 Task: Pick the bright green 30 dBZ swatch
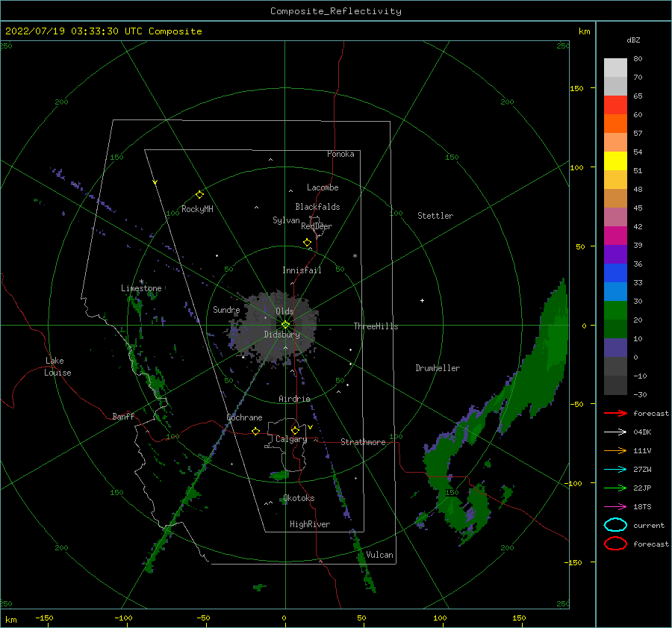(x=615, y=310)
